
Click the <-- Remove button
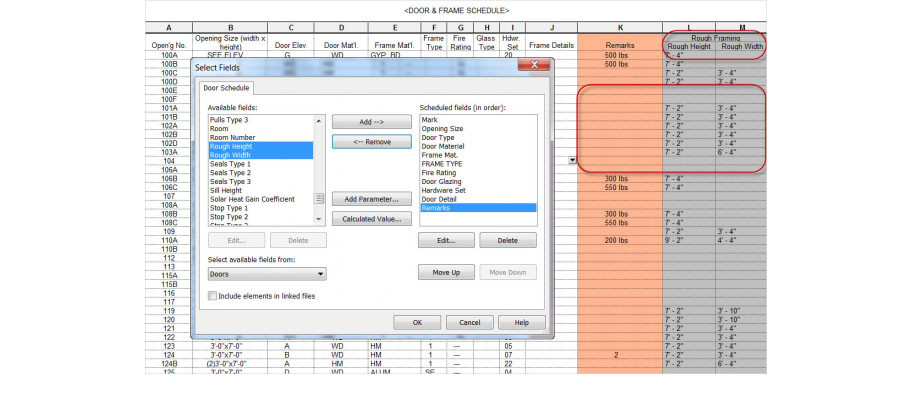click(x=372, y=141)
